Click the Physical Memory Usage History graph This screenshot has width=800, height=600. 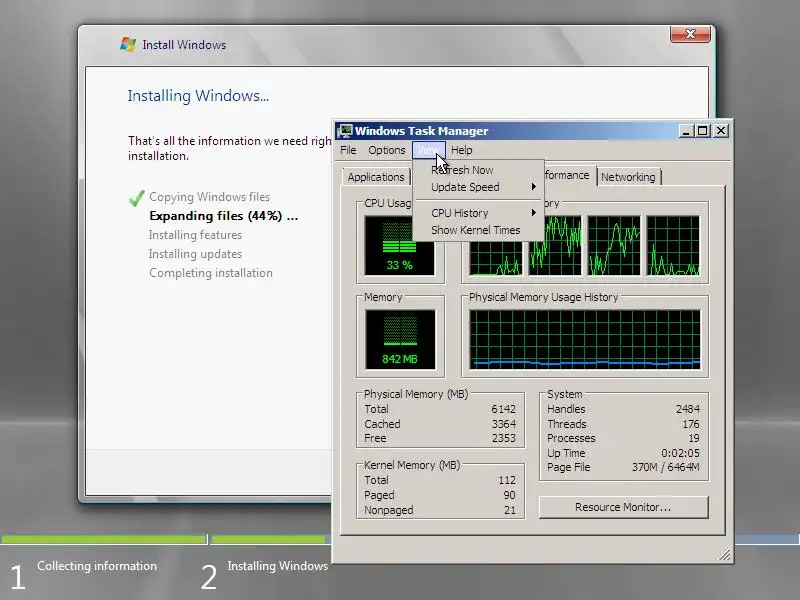click(x=585, y=339)
